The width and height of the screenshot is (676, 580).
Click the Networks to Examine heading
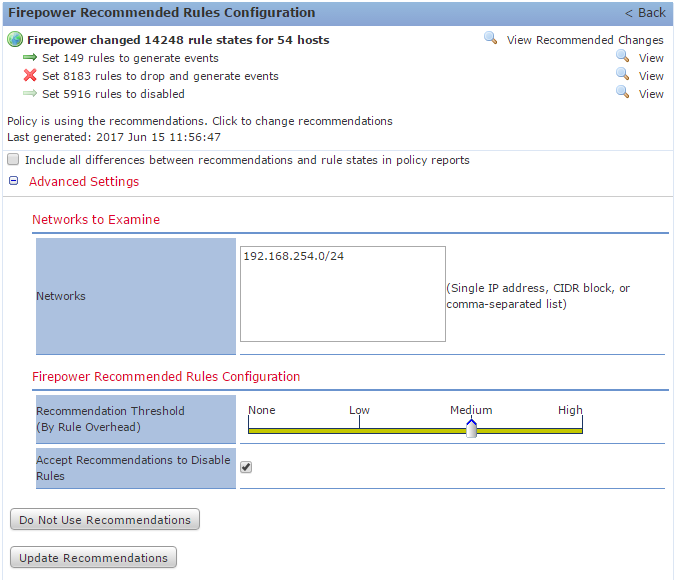[x=96, y=219]
